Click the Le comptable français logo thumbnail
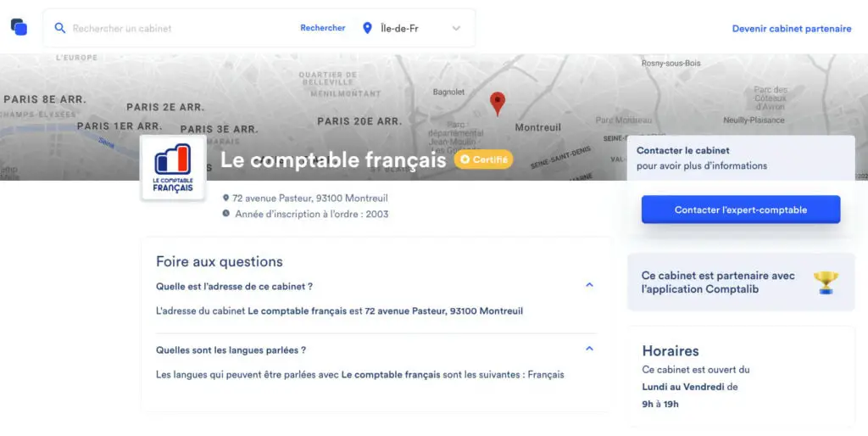 coord(173,167)
